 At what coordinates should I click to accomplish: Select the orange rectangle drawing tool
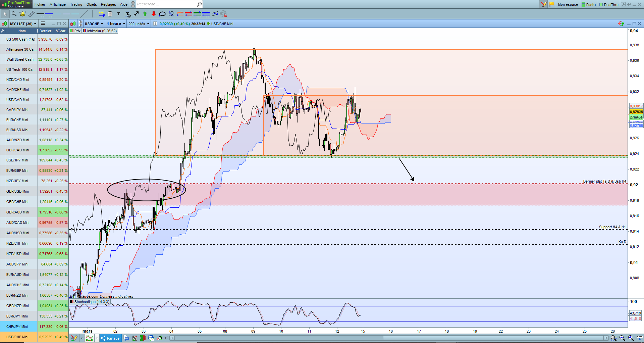point(180,14)
